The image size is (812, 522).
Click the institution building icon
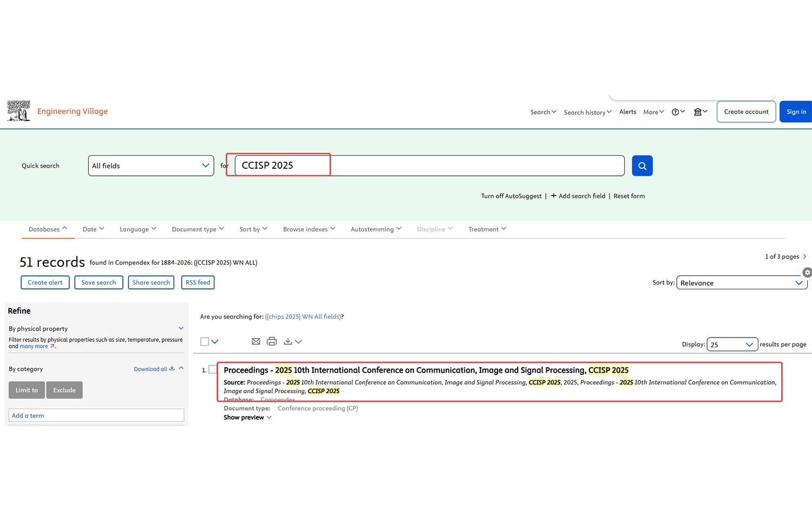[x=698, y=112]
